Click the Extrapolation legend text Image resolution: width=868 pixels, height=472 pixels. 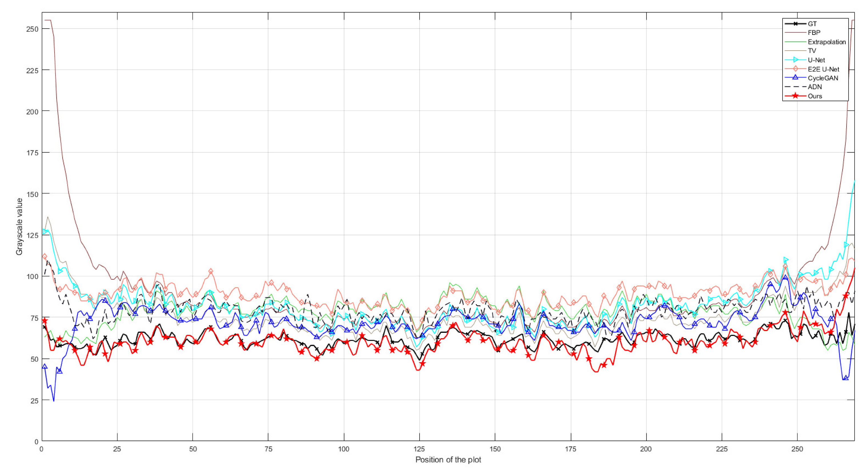point(827,42)
